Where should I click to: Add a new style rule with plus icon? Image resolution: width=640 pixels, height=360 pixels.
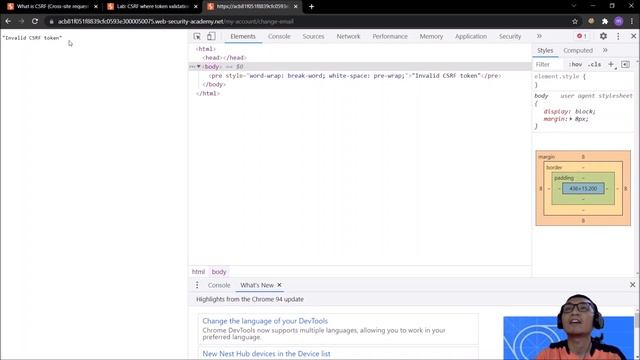(x=611, y=64)
